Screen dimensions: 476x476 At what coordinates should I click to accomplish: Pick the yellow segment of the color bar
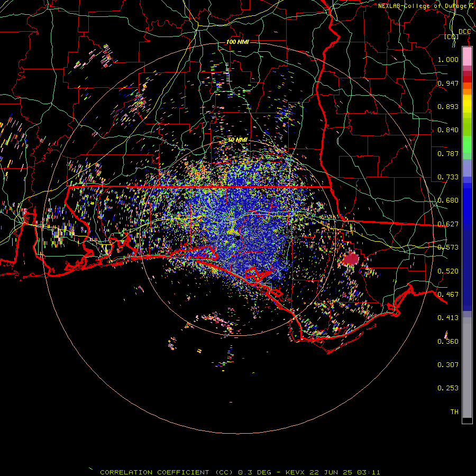467,104
